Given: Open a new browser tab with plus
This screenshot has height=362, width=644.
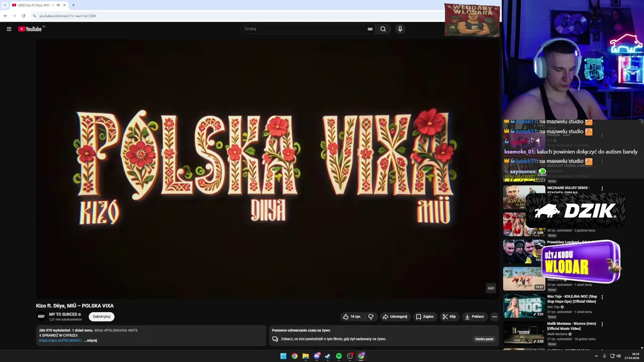Looking at the screenshot, I should tap(73, 5).
